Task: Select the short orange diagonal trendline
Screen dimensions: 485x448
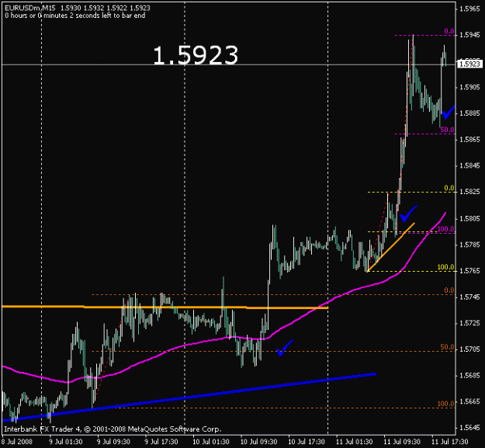Action: point(391,247)
